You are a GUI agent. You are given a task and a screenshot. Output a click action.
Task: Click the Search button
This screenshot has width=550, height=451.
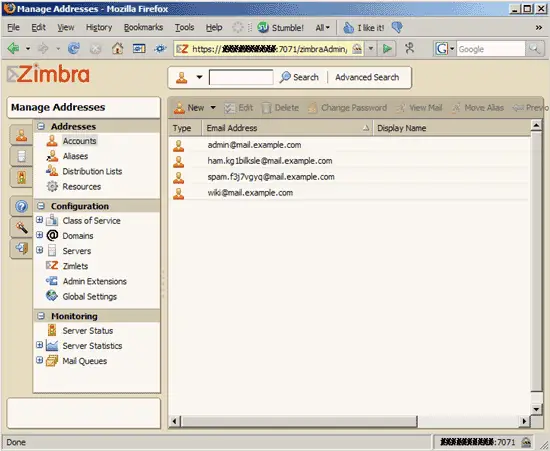coord(300,77)
